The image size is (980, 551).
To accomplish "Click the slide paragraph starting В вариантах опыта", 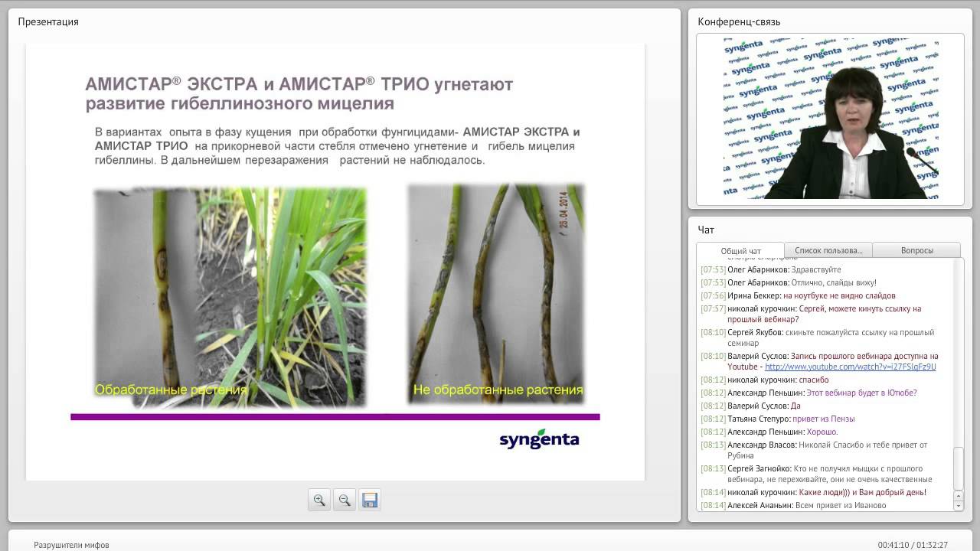I will 337,146.
